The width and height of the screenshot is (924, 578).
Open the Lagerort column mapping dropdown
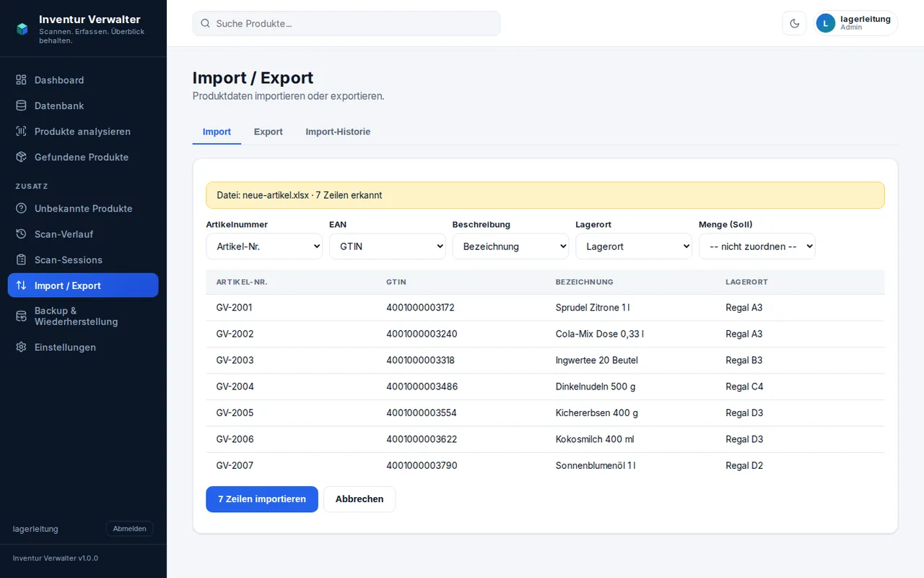click(634, 246)
